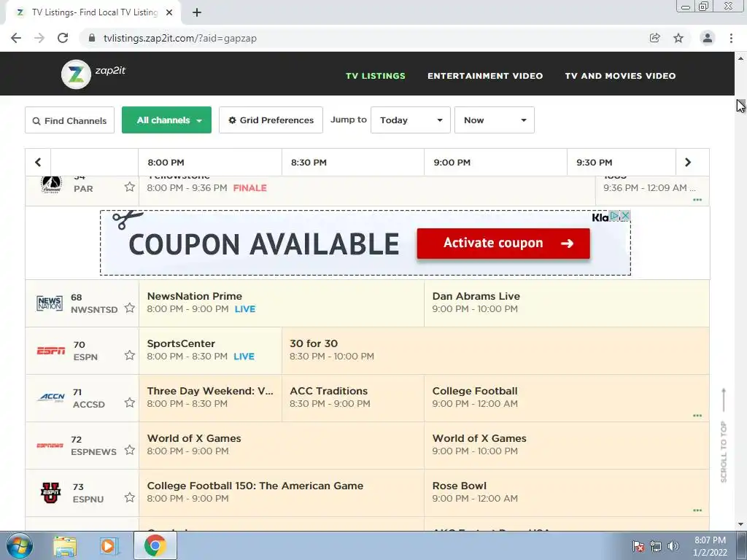
Task: Expand the All channels dropdown
Action: [166, 120]
